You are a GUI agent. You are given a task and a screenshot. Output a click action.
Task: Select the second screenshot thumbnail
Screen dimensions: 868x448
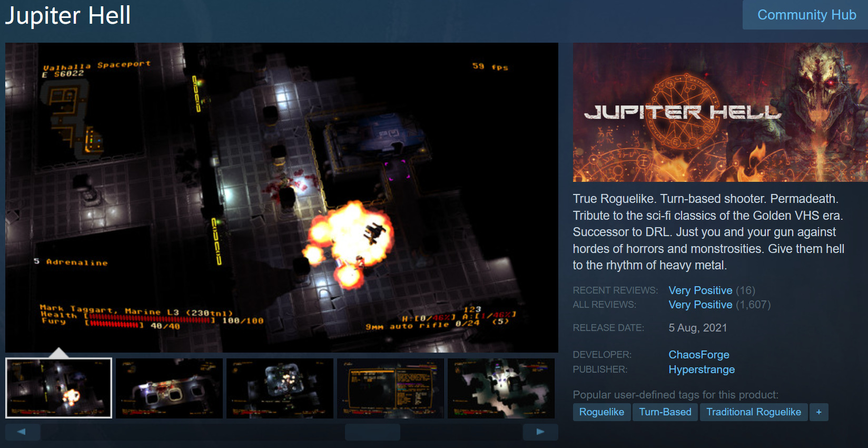pyautogui.click(x=169, y=388)
